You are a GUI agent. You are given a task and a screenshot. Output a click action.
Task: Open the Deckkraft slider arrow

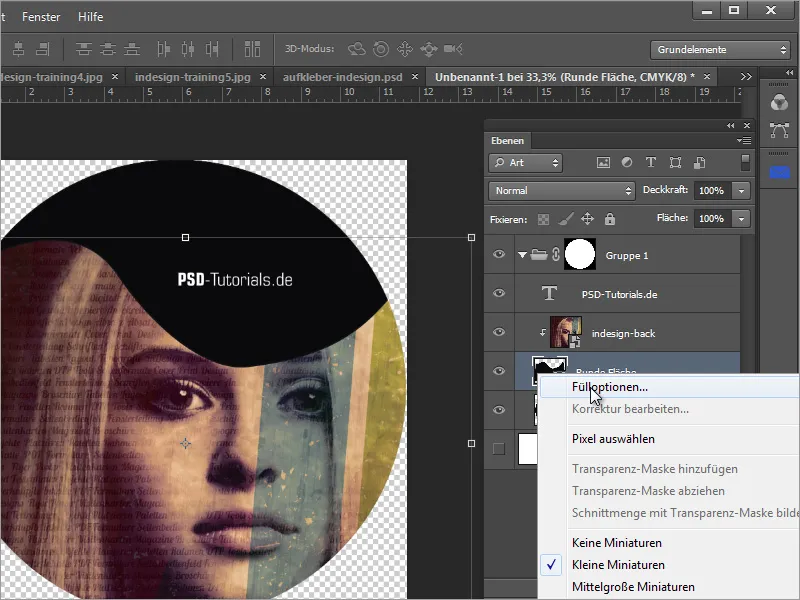[x=741, y=191]
